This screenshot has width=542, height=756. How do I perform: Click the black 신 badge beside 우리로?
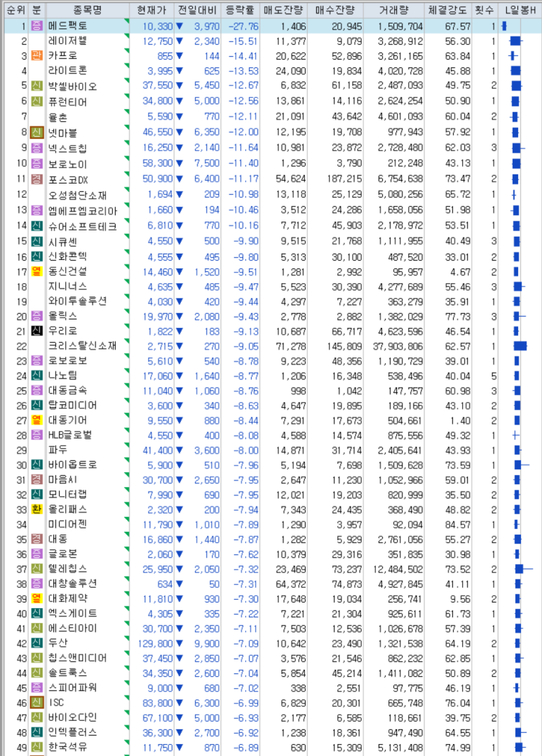pos(36,331)
